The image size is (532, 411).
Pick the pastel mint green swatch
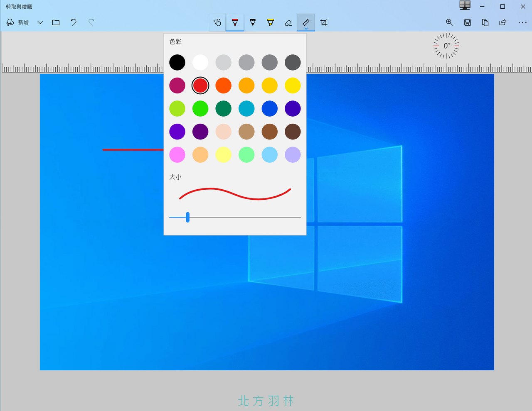point(246,154)
